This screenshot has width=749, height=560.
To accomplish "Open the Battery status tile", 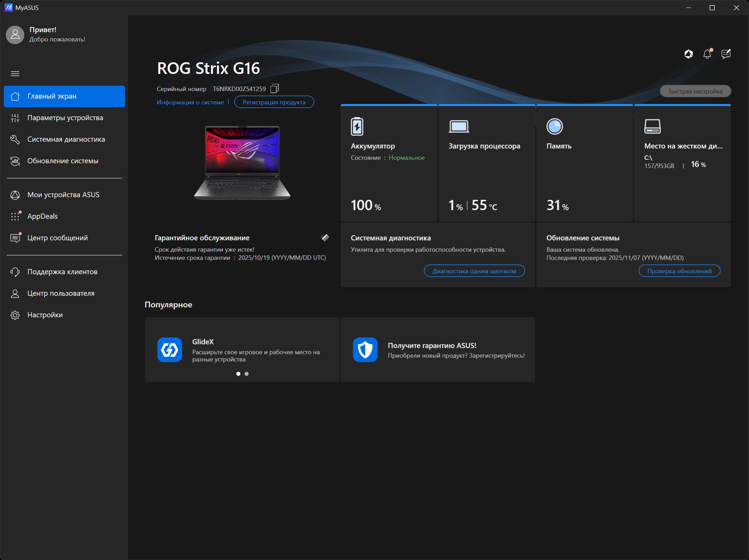I will 389,164.
